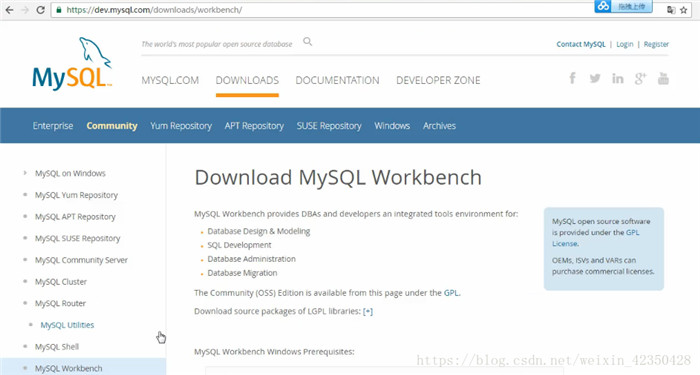700x375 pixels.
Task: Open MySQL Community Server sidebar item
Action: click(81, 260)
